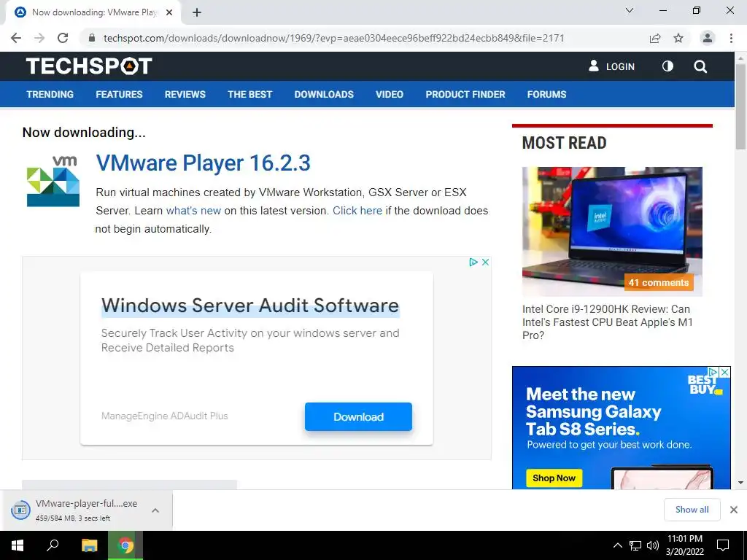Open the REVIEWS menu item
This screenshot has height=560, width=747.
[185, 94]
